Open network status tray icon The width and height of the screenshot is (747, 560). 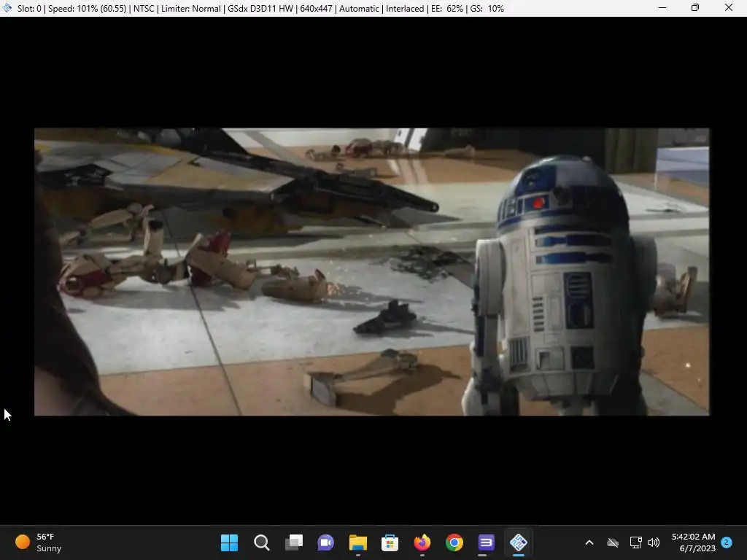coord(635,542)
